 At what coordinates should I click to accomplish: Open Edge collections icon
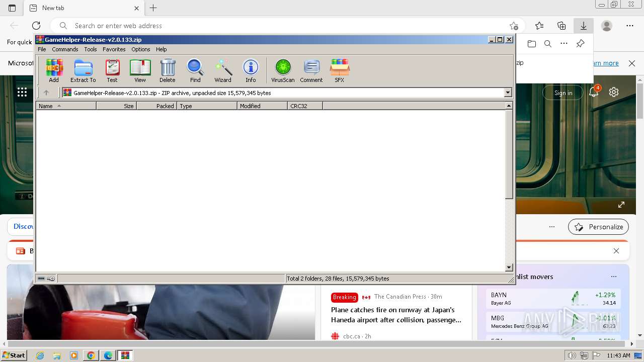(561, 26)
